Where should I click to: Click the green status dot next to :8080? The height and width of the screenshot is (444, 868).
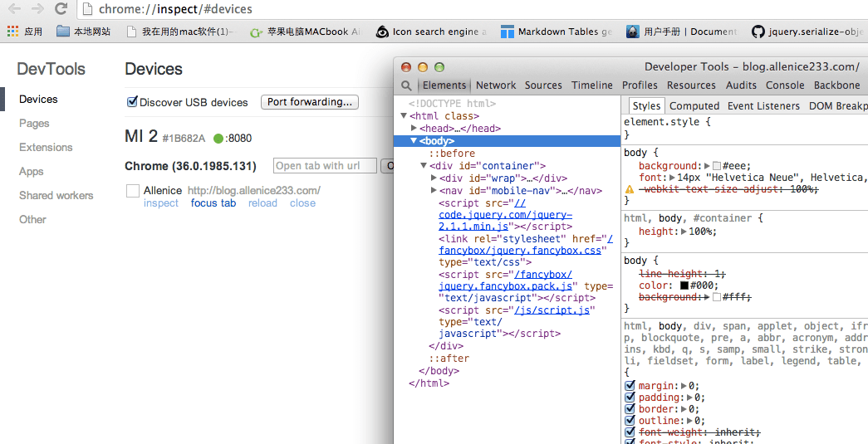(x=218, y=139)
